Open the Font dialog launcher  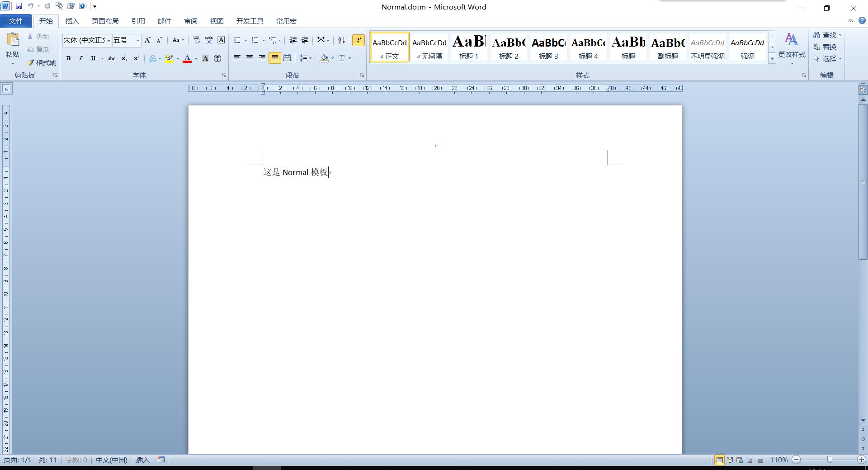[x=224, y=75]
